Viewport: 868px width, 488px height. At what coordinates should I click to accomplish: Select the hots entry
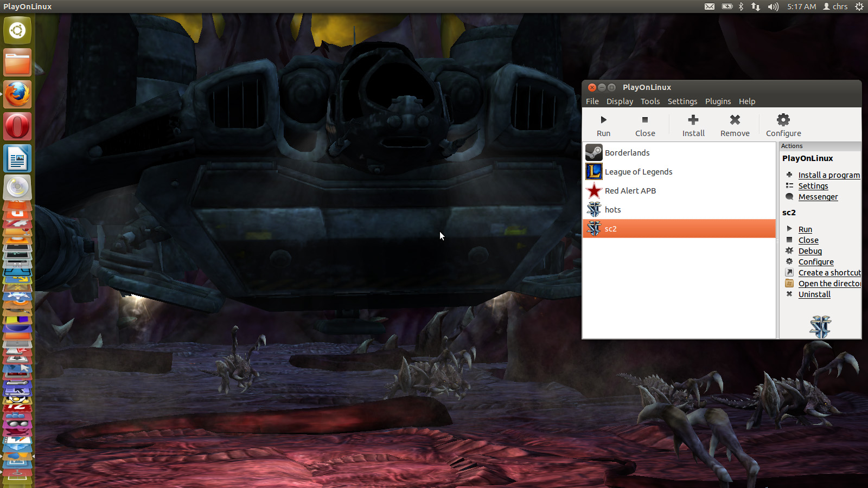(x=679, y=210)
